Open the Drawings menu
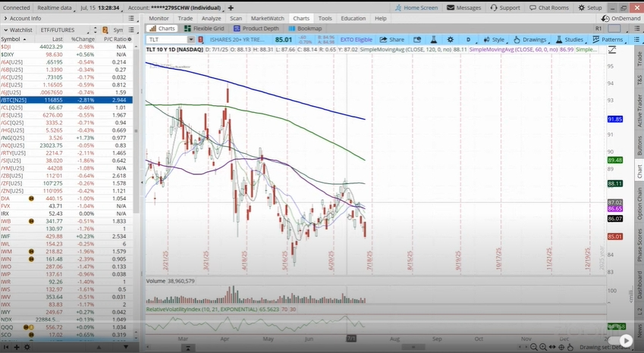Image resolution: width=644 pixels, height=353 pixels. pos(530,39)
